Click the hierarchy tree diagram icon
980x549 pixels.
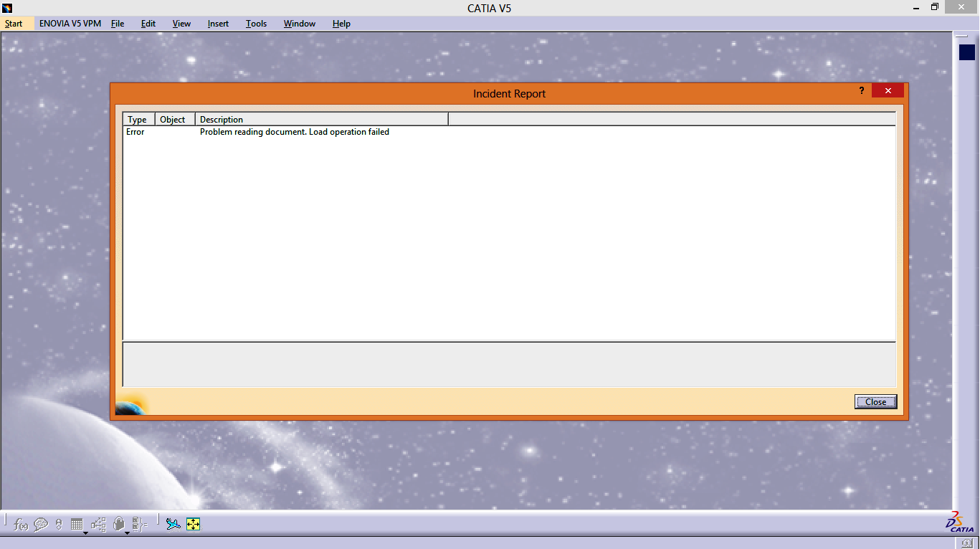pyautogui.click(x=99, y=525)
